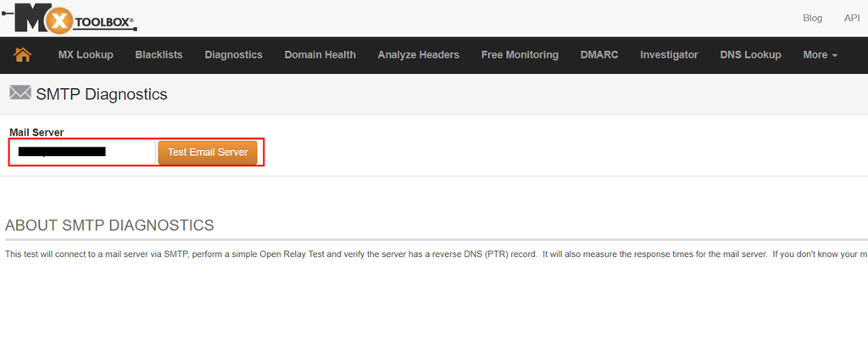The height and width of the screenshot is (340, 868).
Task: Click the Test Email Server button
Action: [208, 153]
